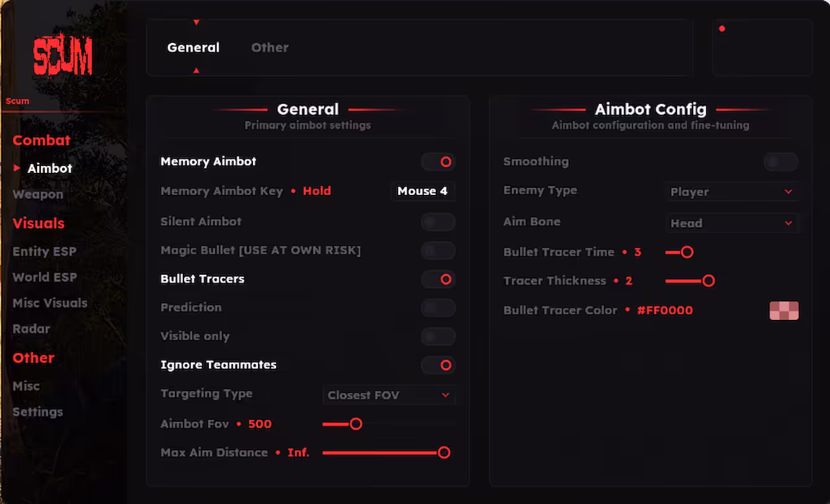Switch to the Other tab
This screenshot has height=504, width=830.
pyautogui.click(x=270, y=47)
